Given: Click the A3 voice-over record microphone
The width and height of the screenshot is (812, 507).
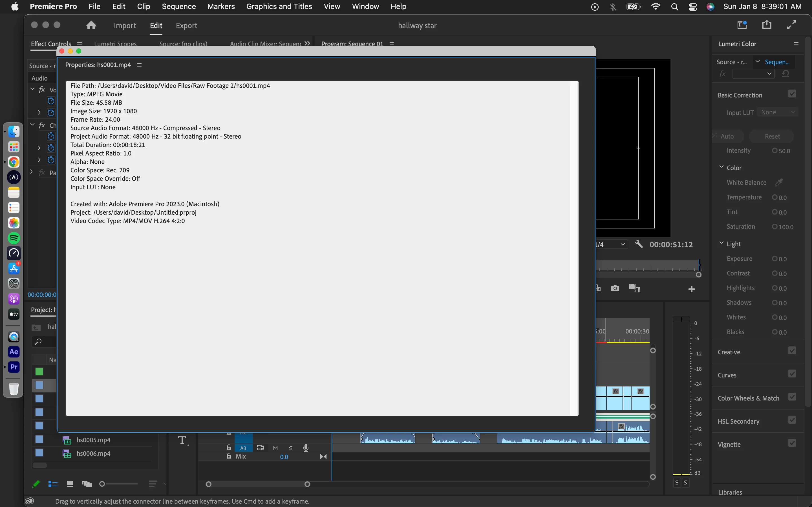Looking at the screenshot, I should point(306,448).
